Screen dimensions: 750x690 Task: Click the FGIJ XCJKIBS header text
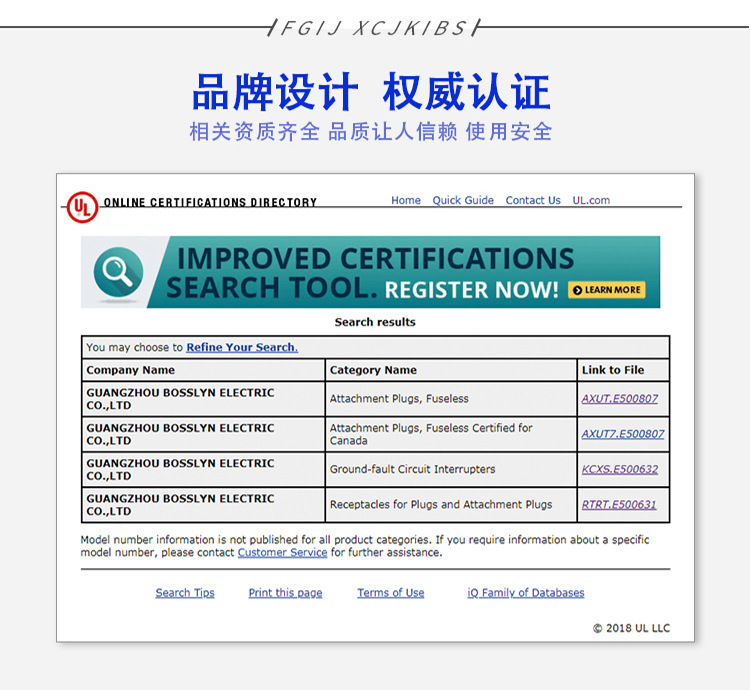(x=374, y=28)
